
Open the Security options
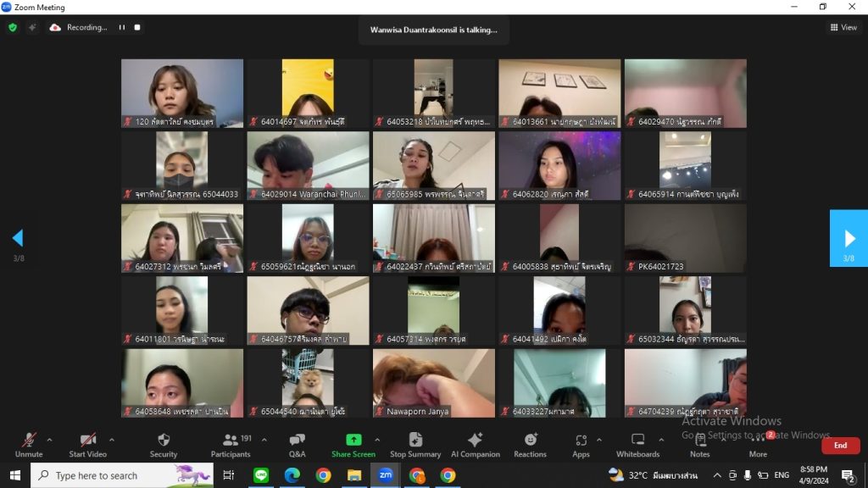(164, 446)
